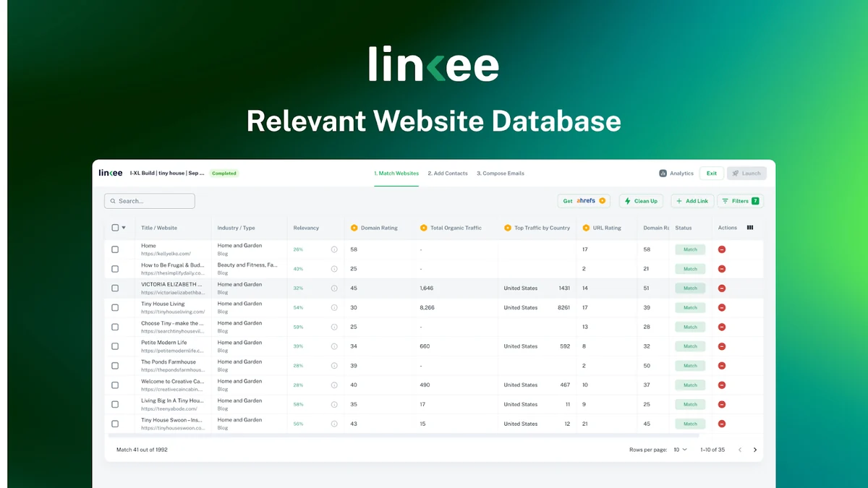Check the Petite Modern Life row checkbox

(x=114, y=346)
